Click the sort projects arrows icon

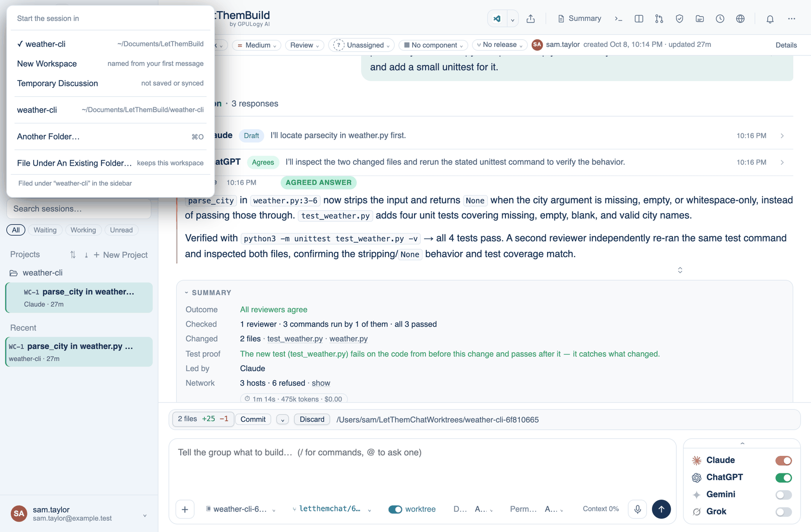click(73, 255)
